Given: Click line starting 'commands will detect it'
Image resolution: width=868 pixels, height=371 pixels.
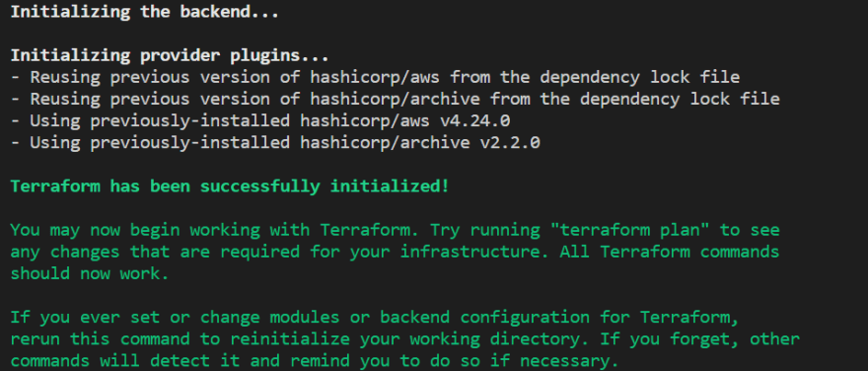Looking at the screenshot, I should pyautogui.click(x=315, y=361).
